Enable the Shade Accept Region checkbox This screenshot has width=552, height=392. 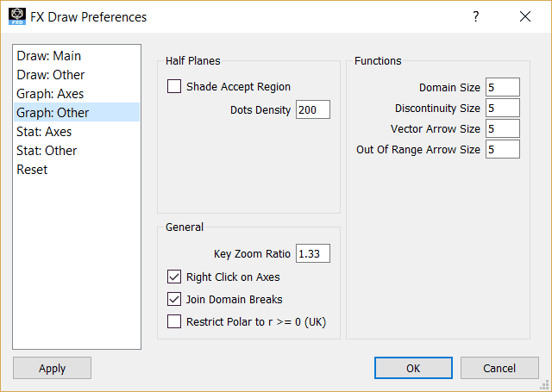(x=174, y=86)
